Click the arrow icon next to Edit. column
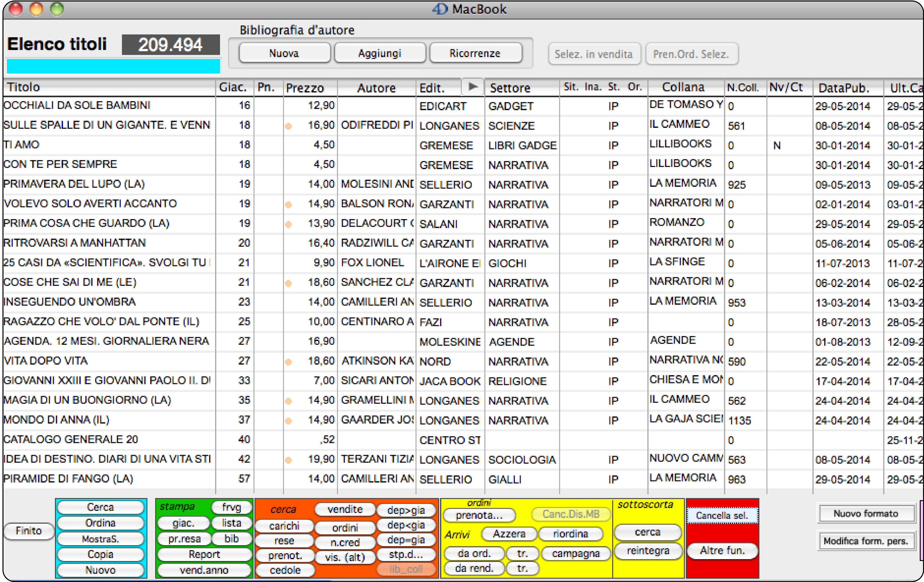The image size is (924, 582). tap(473, 87)
